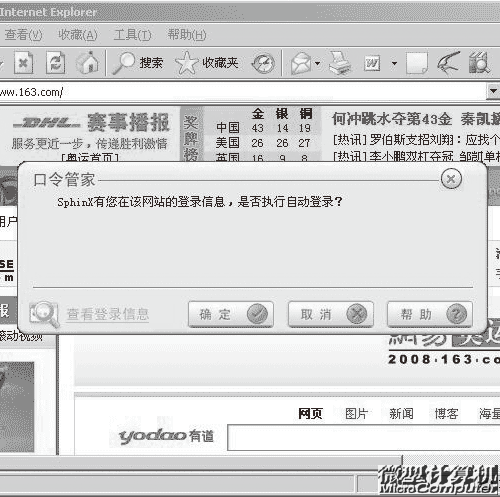
Task: Confirm auto login with 确定 button
Action: coord(231,314)
